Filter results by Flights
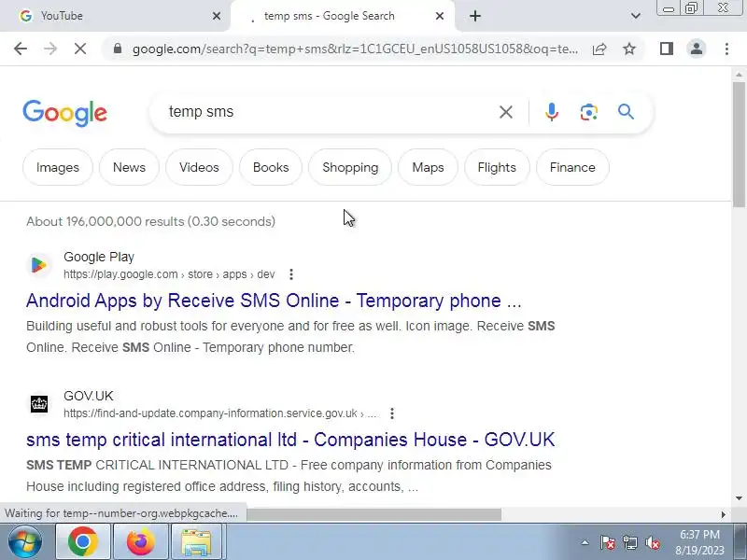 [x=497, y=167]
